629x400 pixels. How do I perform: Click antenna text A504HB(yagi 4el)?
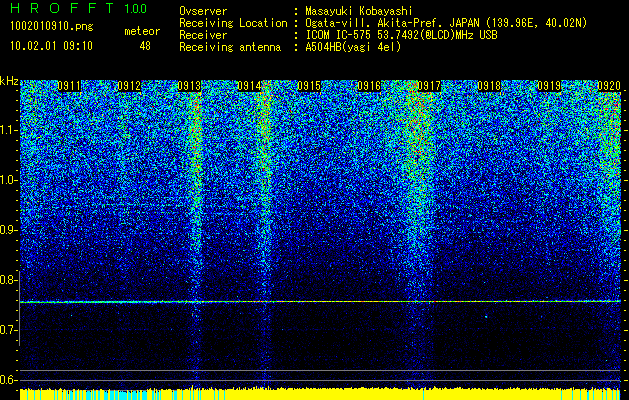tap(353, 47)
